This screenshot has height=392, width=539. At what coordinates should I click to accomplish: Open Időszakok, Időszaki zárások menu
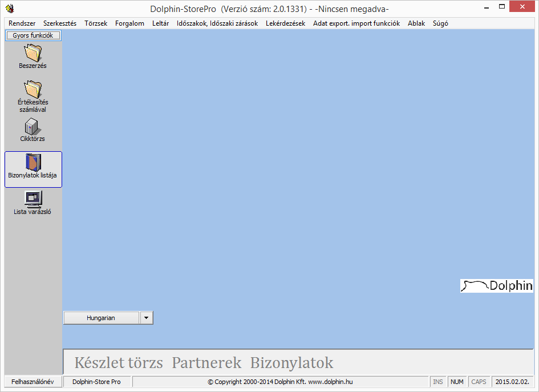tap(217, 23)
